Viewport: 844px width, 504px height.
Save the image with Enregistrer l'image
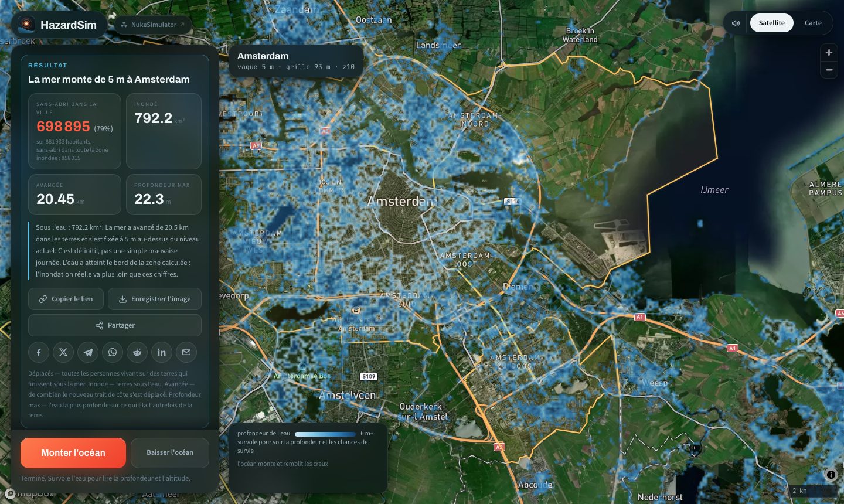155,299
